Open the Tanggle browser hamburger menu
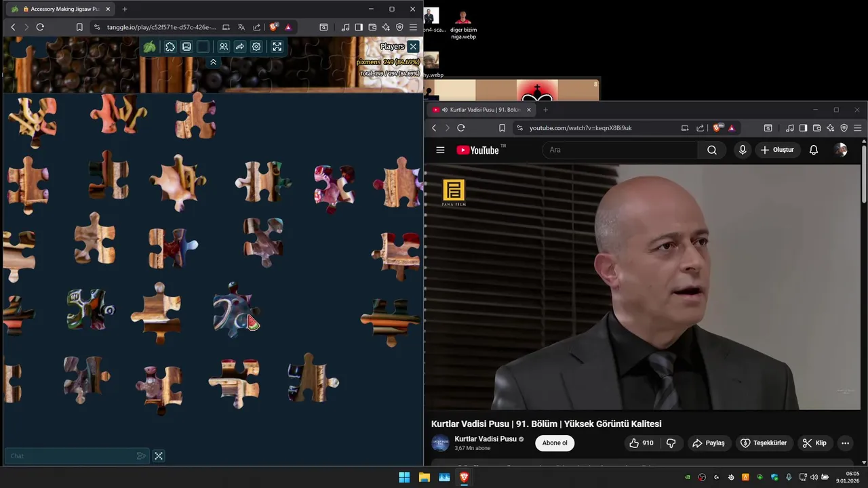 point(413,27)
